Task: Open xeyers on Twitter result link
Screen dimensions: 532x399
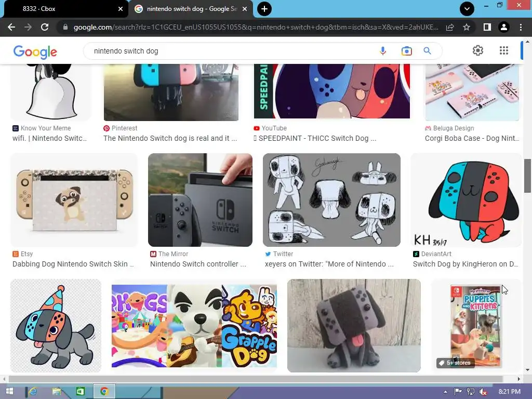Action: coord(329,264)
